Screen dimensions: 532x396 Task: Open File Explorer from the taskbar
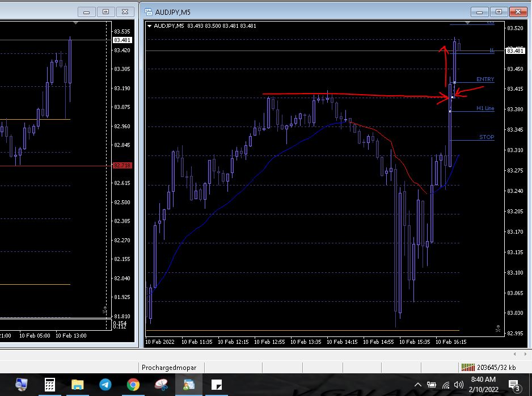(x=77, y=385)
